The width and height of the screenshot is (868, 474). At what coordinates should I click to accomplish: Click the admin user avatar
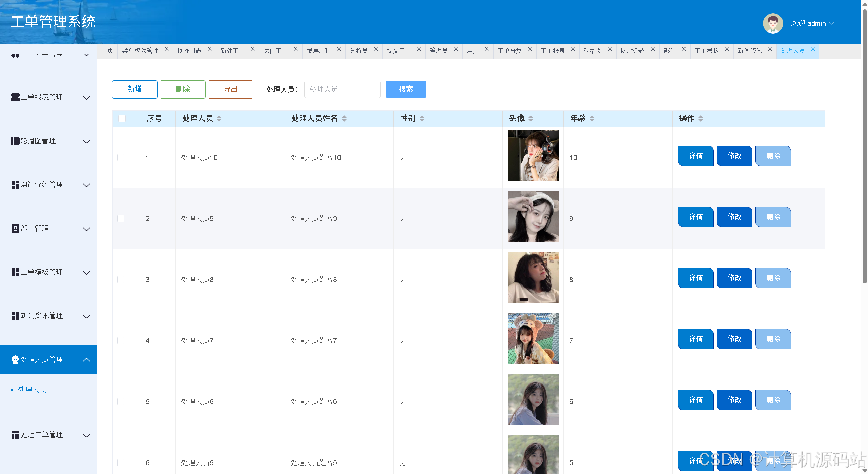pos(772,23)
